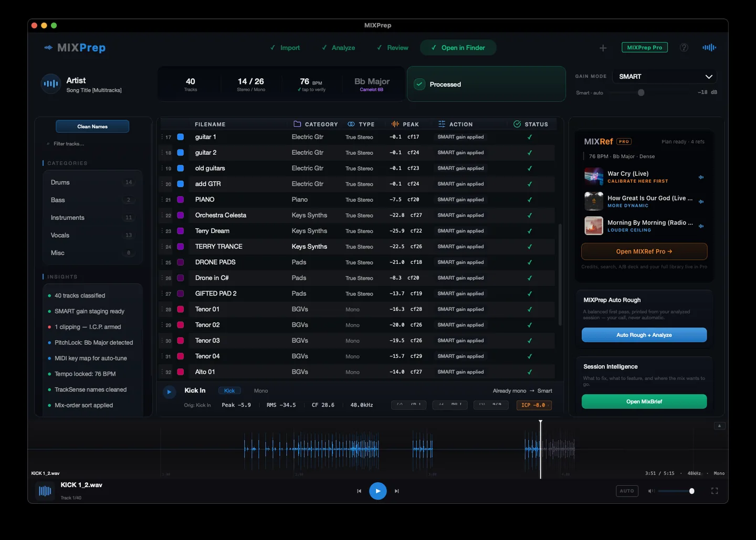Select the Drone in C# filename

click(212, 278)
